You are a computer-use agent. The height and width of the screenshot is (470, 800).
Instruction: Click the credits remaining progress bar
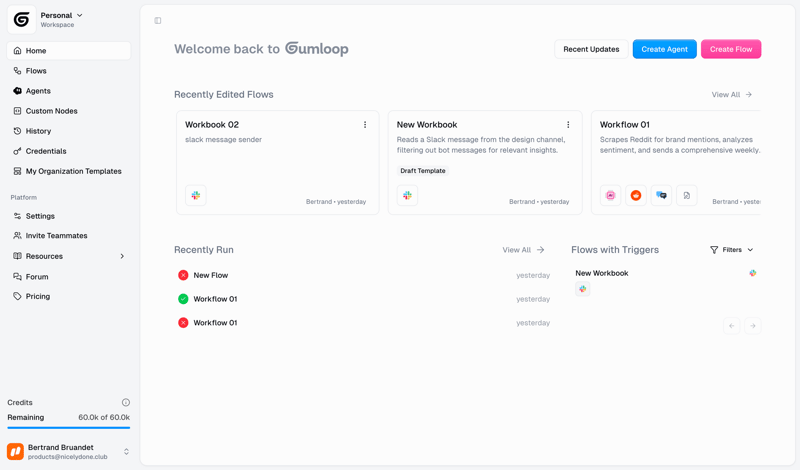[69, 428]
